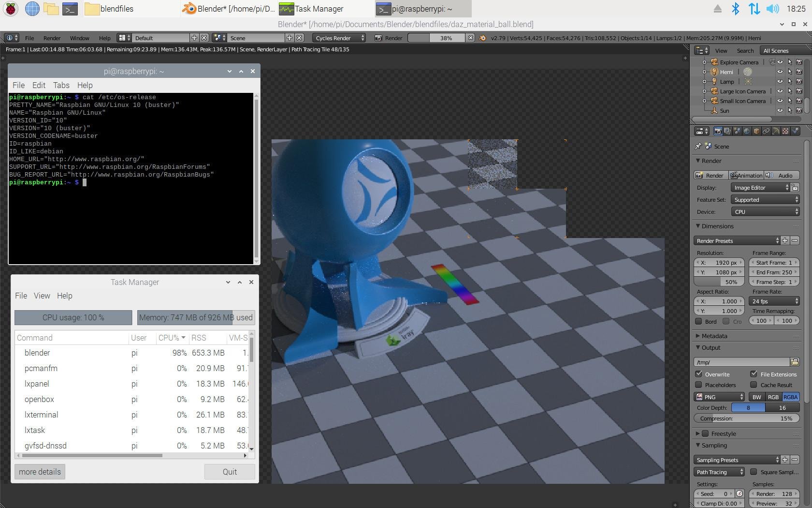
Task: Open the Object Data properties tab icon
Action: [776, 131]
